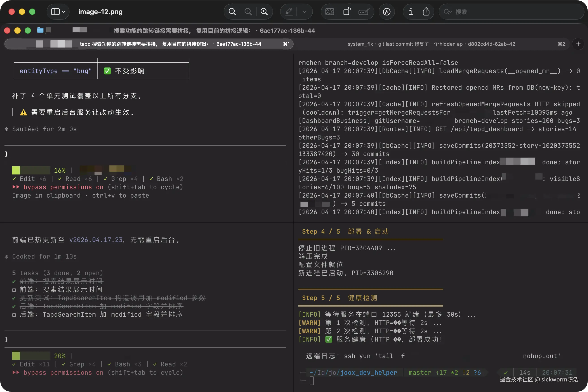Click the green check in 服务健康 line
Screen dimensions: 588x392
pos(329,339)
